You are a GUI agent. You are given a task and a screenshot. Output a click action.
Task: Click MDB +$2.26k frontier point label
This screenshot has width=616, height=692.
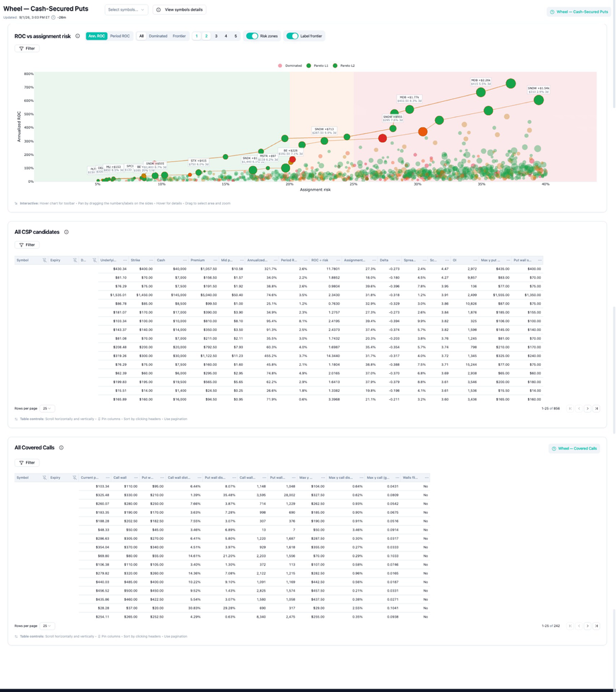(x=481, y=82)
